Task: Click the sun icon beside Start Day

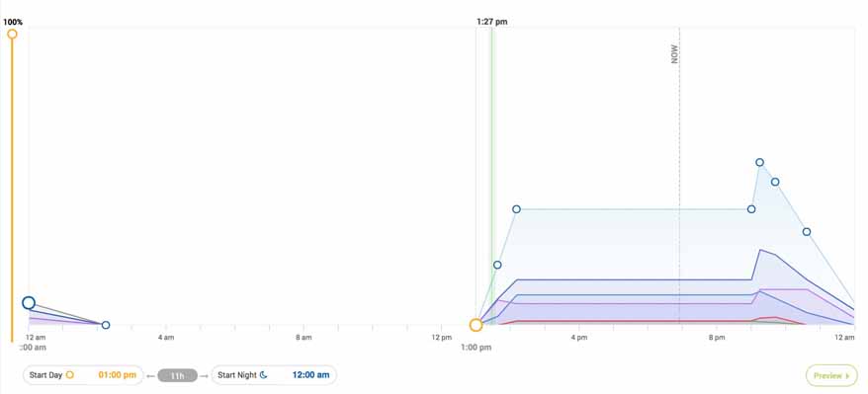Action: pyautogui.click(x=70, y=374)
